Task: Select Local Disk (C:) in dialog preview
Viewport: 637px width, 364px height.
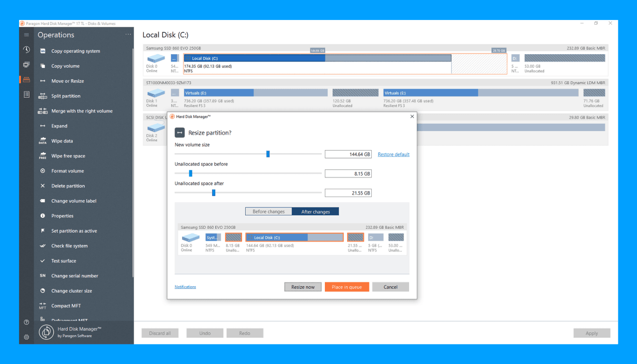Action: point(294,237)
